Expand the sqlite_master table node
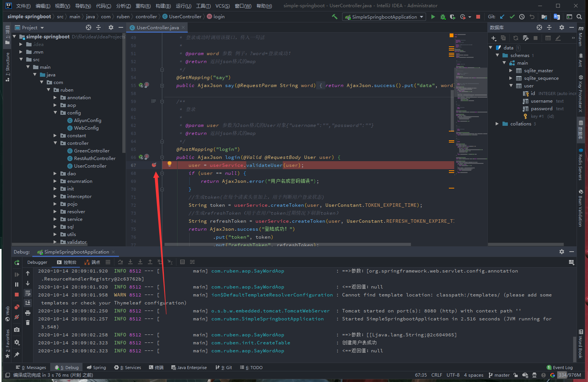 point(511,71)
